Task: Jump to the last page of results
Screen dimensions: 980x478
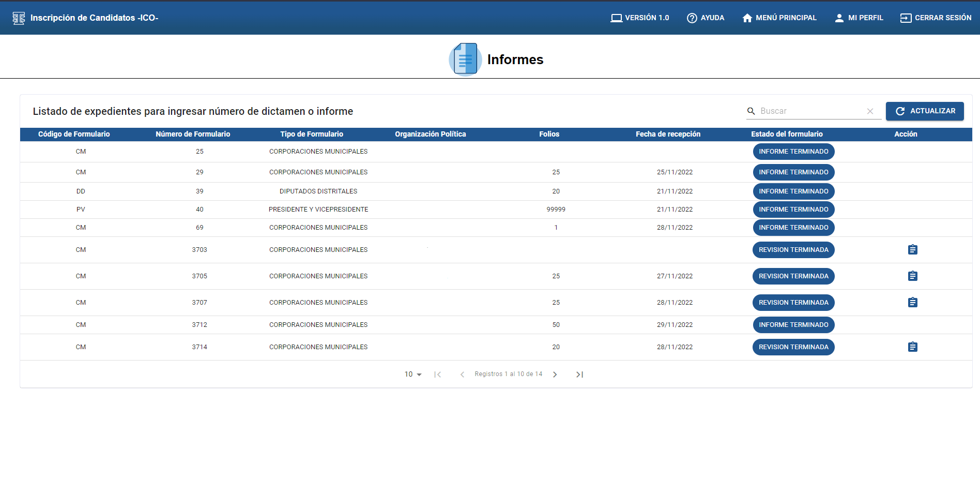Action: pyautogui.click(x=579, y=374)
